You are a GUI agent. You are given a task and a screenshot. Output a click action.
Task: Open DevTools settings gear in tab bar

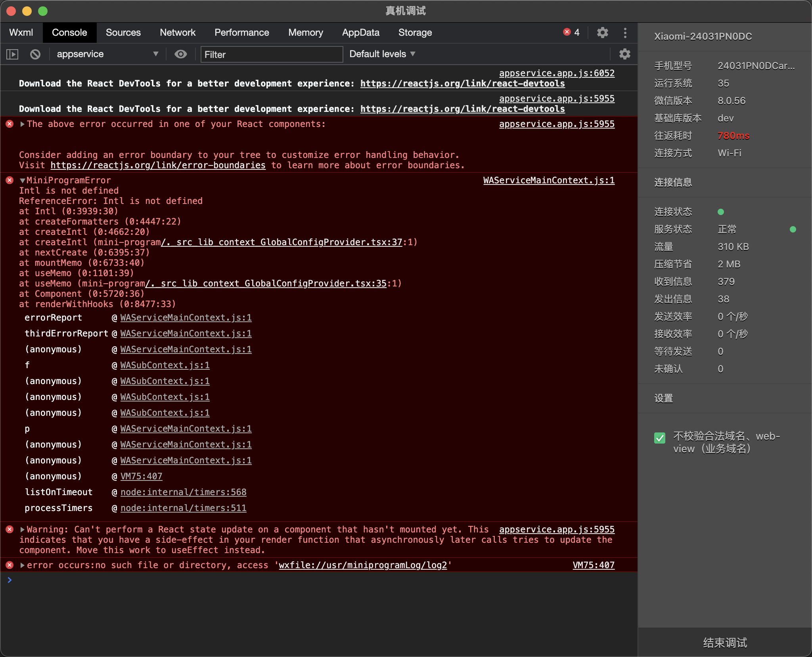pyautogui.click(x=602, y=33)
